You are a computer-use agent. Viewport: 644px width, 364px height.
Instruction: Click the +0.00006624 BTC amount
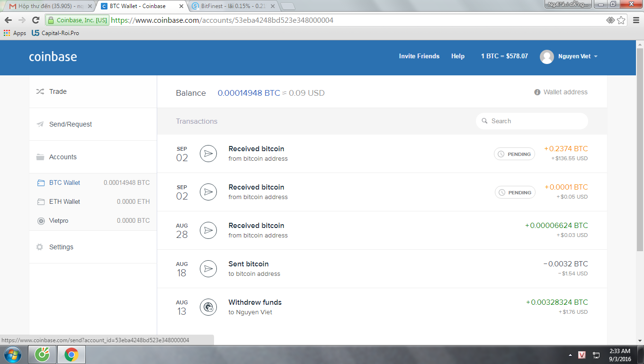tap(556, 226)
